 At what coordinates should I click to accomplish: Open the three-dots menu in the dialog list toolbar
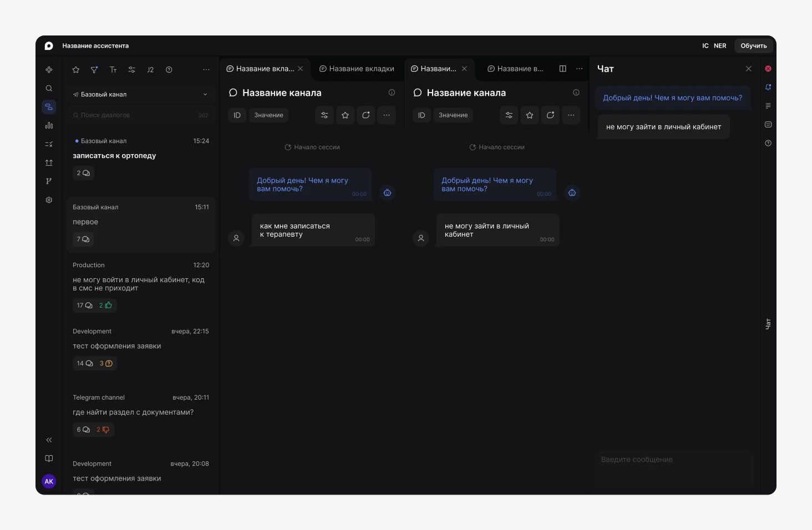coord(206,70)
